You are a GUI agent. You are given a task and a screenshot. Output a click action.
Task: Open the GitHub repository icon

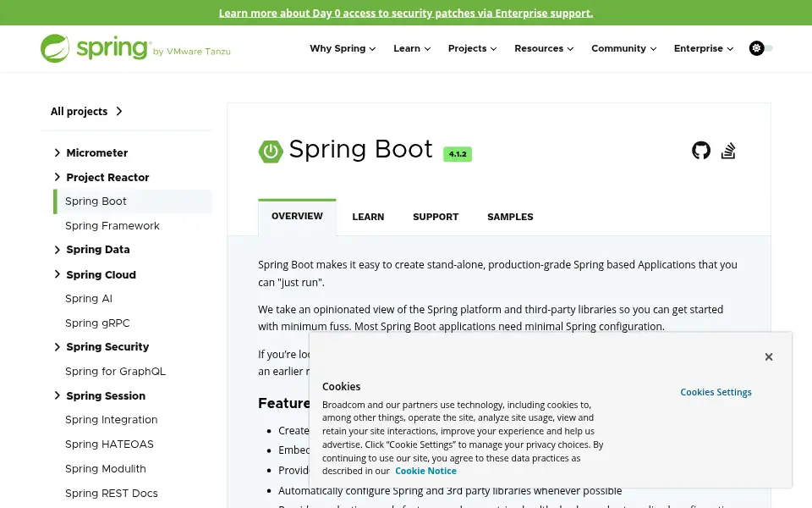click(x=701, y=151)
